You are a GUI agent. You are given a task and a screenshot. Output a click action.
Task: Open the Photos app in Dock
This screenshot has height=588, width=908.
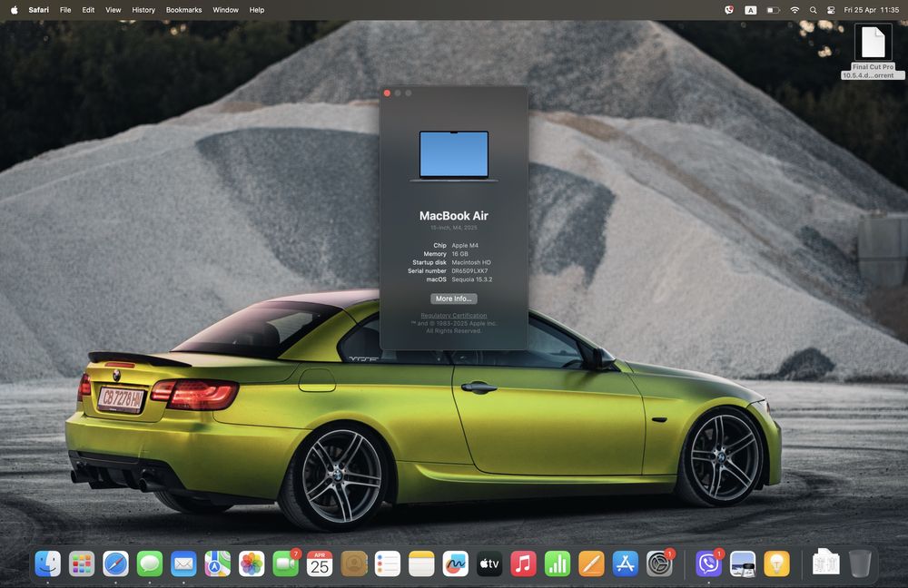click(x=252, y=563)
